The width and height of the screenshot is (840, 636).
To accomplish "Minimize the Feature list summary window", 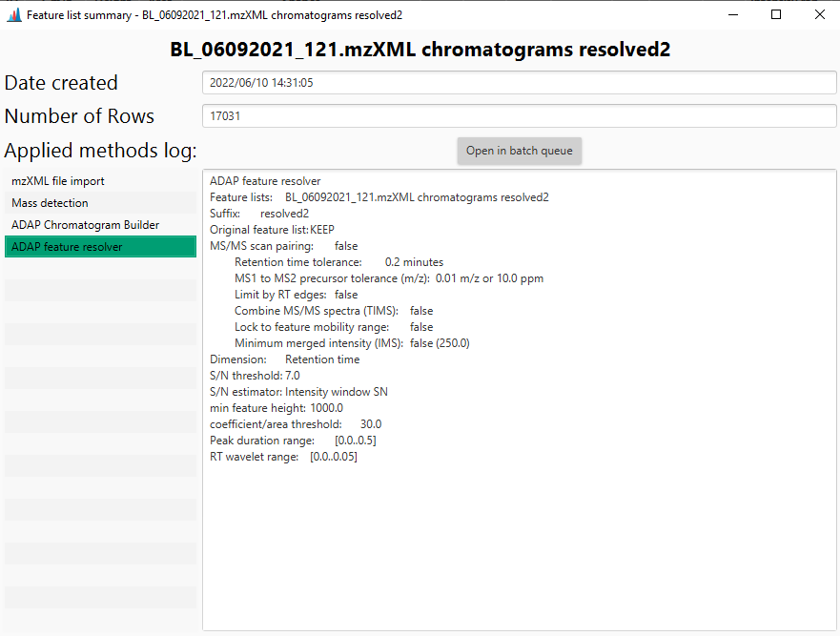I will pyautogui.click(x=732, y=14).
